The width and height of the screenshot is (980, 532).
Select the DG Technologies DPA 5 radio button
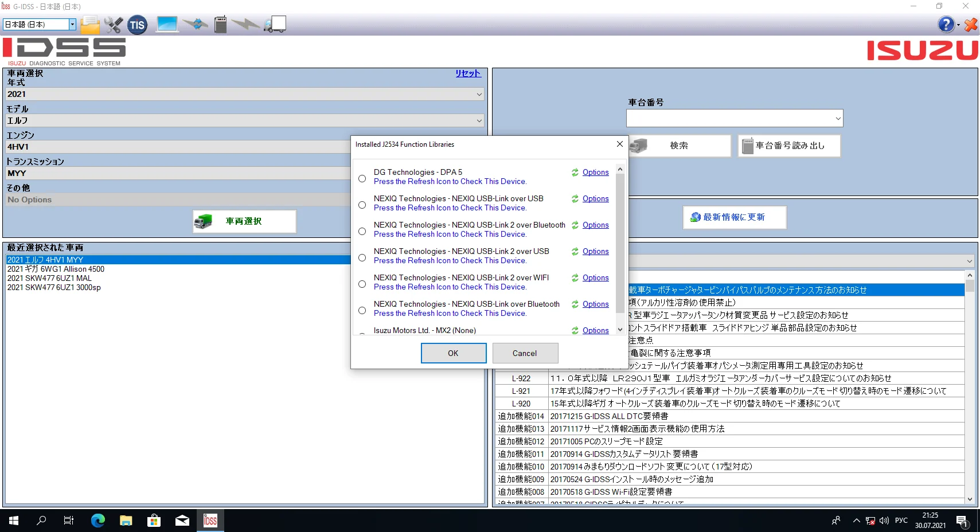coord(362,179)
